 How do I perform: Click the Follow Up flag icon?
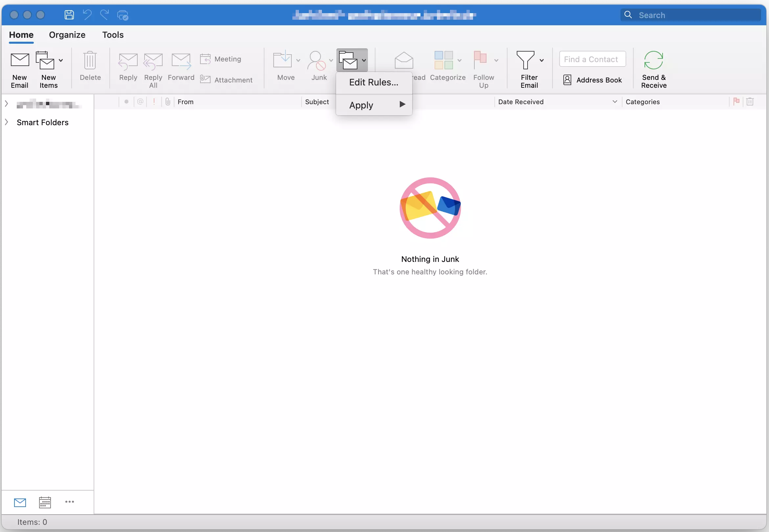click(x=480, y=60)
